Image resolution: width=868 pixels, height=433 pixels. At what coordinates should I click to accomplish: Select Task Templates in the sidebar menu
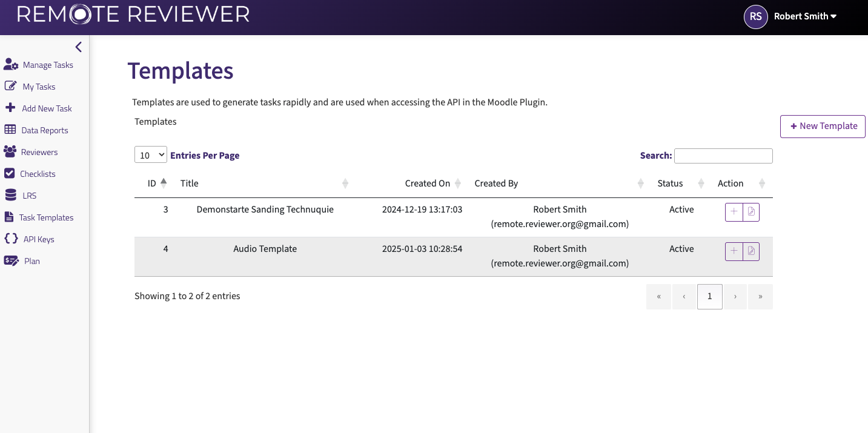(x=47, y=217)
